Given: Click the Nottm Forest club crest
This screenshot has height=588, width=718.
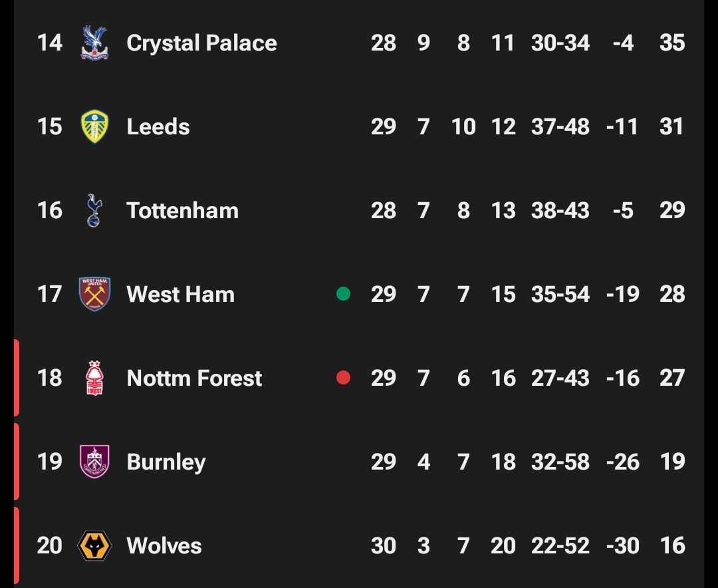Looking at the screenshot, I should point(94,378).
